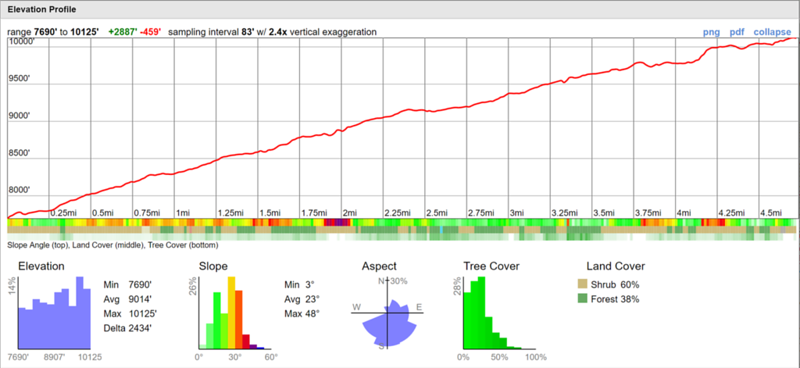Viewport: 800px width, 368px height.
Task: Click the +2887' total gain value
Action: [x=122, y=32]
